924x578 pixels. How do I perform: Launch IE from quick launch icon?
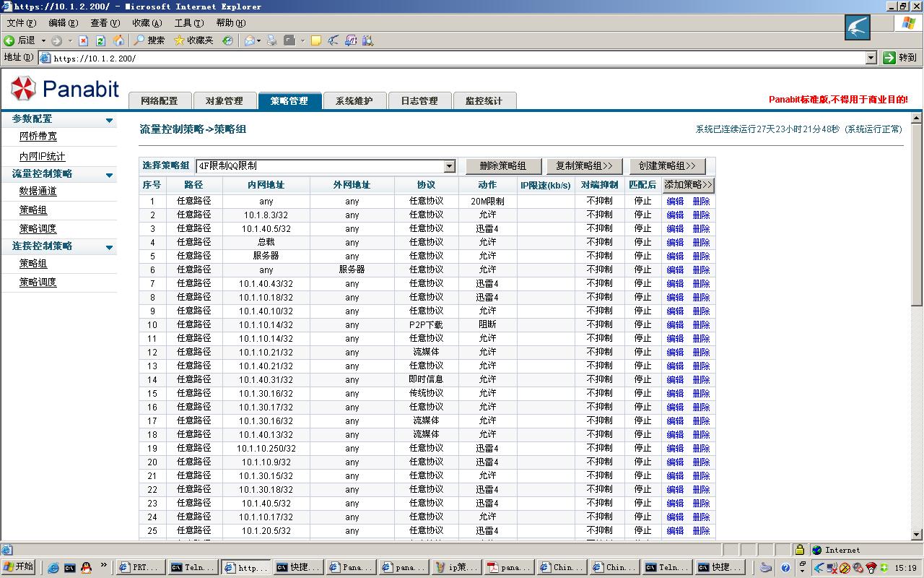click(53, 568)
